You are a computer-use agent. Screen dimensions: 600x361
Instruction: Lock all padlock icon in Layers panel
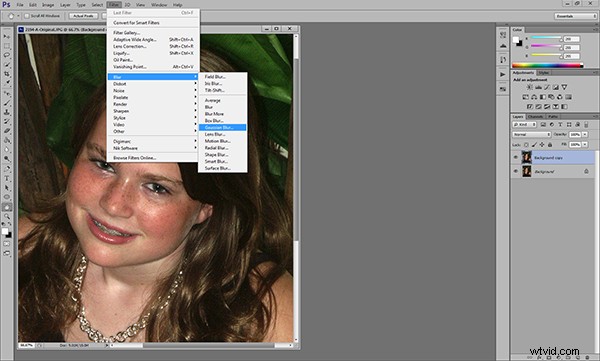[x=550, y=145]
